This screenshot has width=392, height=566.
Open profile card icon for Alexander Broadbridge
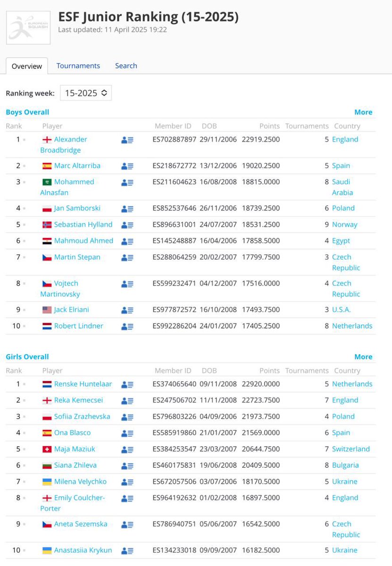point(127,140)
